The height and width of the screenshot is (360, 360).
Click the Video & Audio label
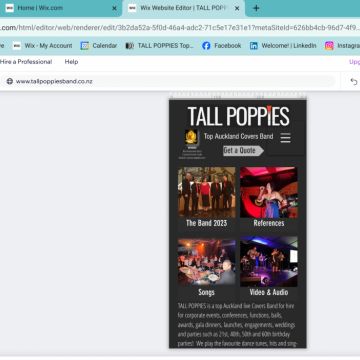pos(269,292)
